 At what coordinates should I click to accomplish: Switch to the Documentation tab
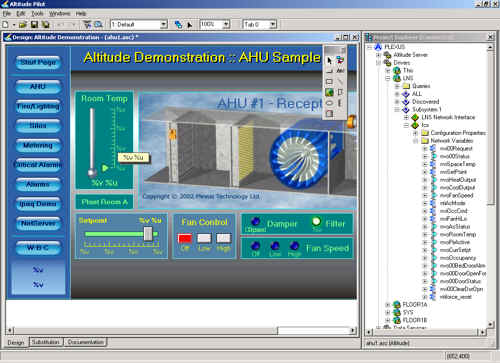click(85, 342)
